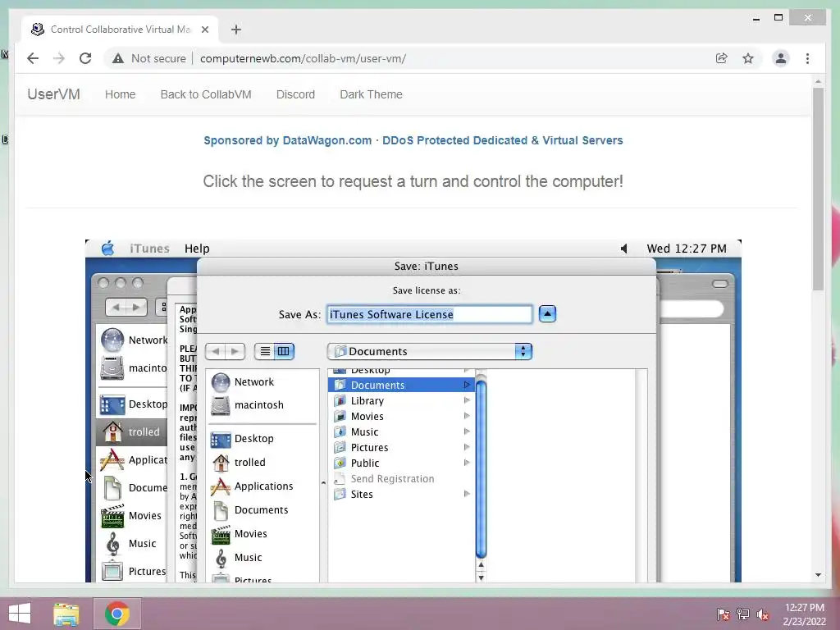Viewport: 840px width, 630px height.
Task: Switch save dialog to list view
Action: [x=265, y=351]
